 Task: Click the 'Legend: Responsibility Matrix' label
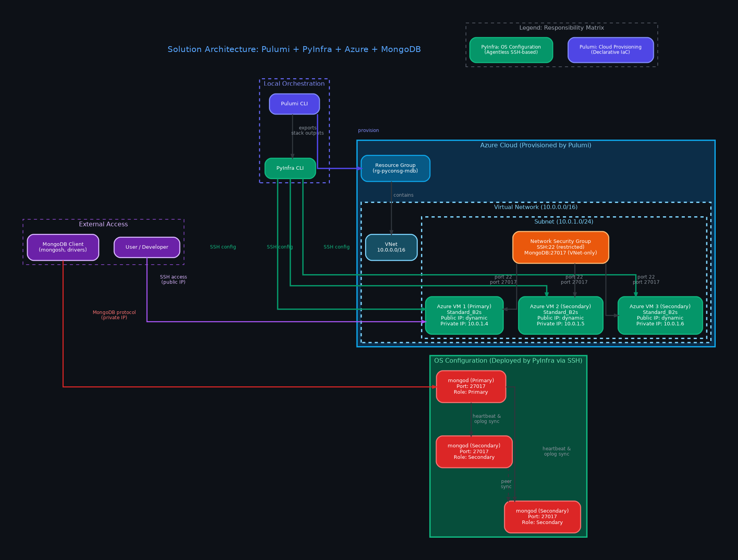coord(562,28)
